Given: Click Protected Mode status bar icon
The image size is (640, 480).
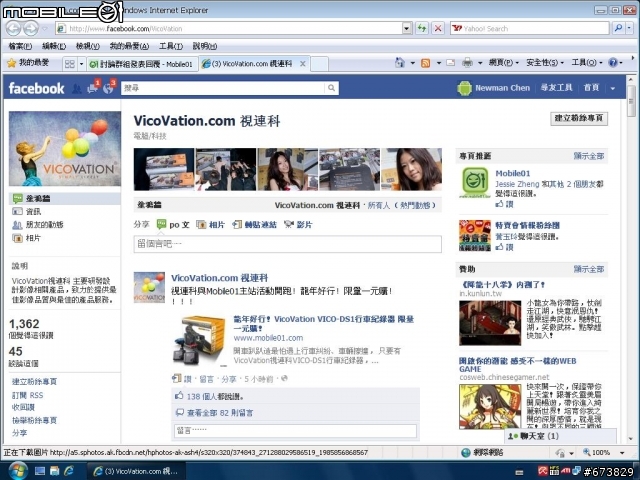Looking at the screenshot, I should click(x=560, y=453).
